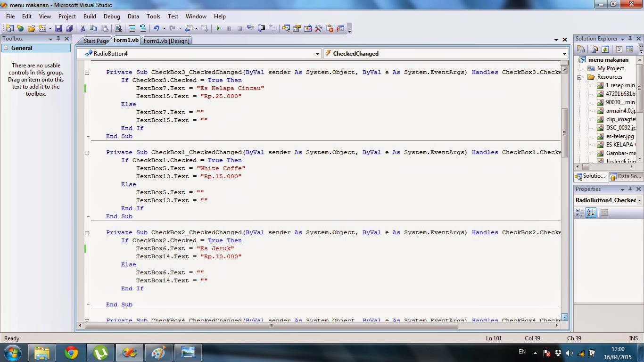Switch to the Form1.vb [Design] tab
The width and height of the screenshot is (644, 362).
pyautogui.click(x=166, y=41)
